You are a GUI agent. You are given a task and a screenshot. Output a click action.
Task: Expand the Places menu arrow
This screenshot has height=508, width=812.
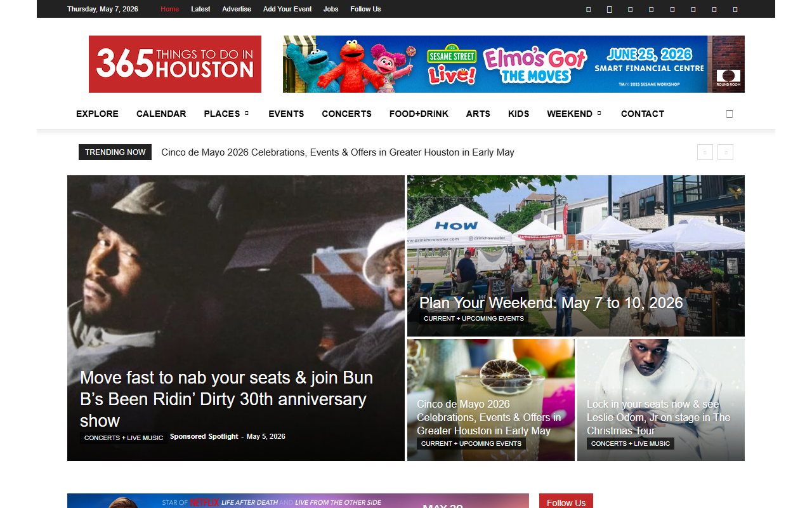pos(247,114)
